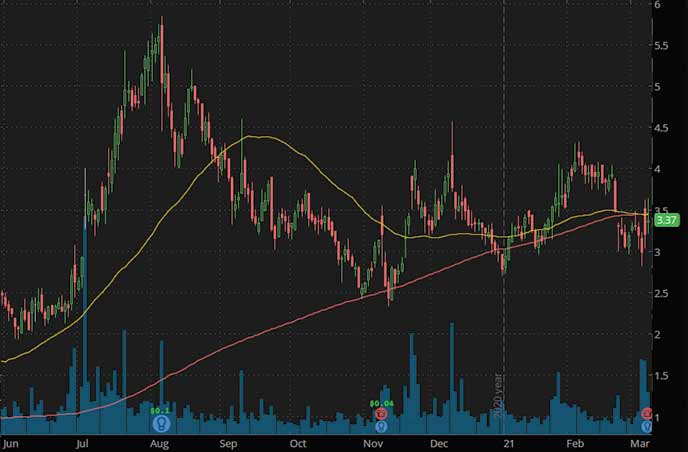Click the 2020 year vertical divider label
This screenshot has height=452, width=688.
pos(498,395)
